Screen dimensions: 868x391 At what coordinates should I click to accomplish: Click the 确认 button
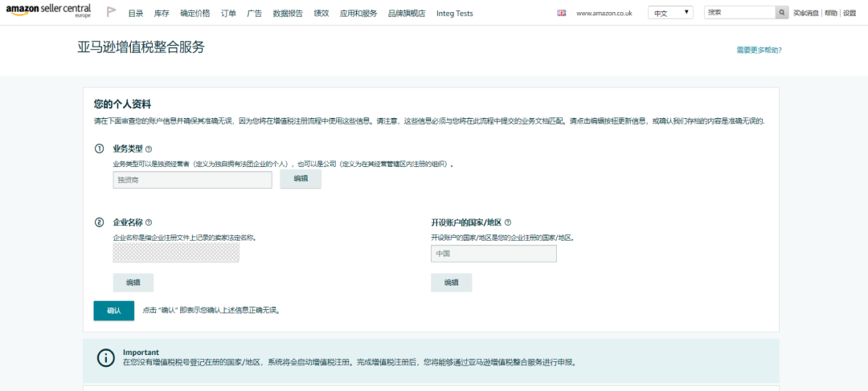[x=114, y=311]
